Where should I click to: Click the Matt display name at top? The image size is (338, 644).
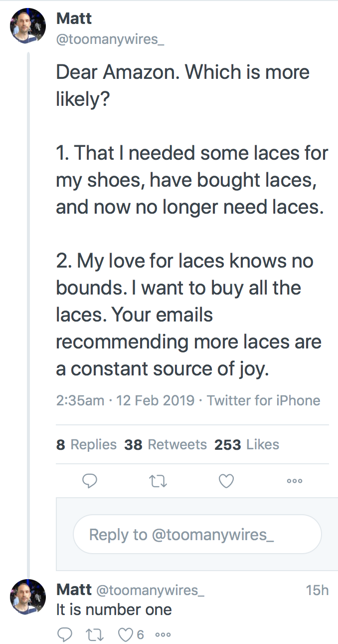pyautogui.click(x=74, y=18)
